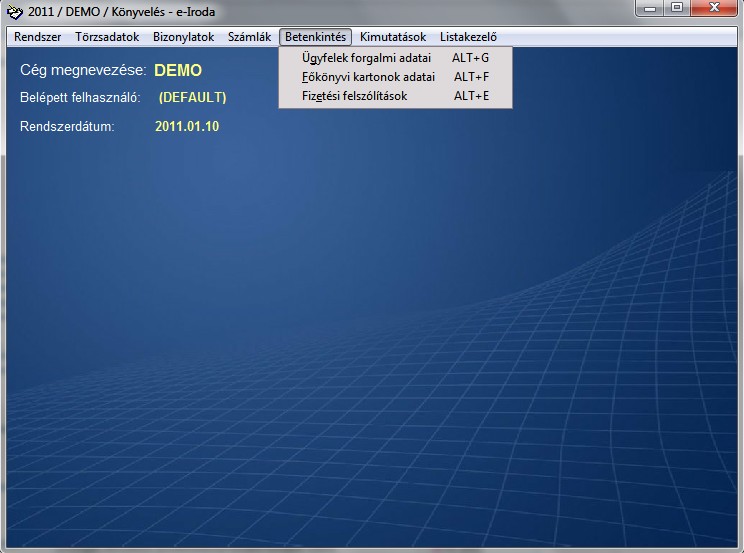This screenshot has height=553, width=744.
Task: Click the Belépett felhasználó label
Action: (80, 98)
